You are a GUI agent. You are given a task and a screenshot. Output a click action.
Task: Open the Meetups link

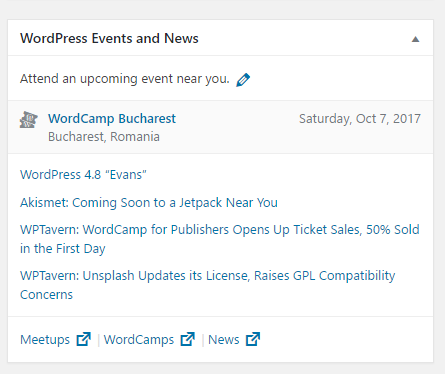click(45, 340)
